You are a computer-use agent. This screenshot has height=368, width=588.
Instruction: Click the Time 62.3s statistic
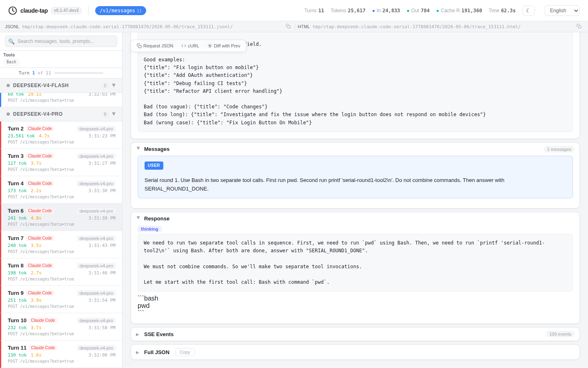502,11
